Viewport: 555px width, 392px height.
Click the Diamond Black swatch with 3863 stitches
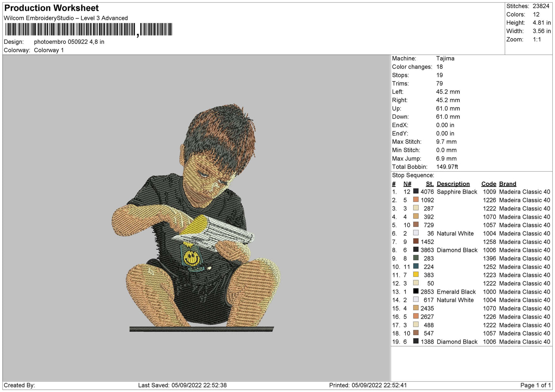pos(416,250)
